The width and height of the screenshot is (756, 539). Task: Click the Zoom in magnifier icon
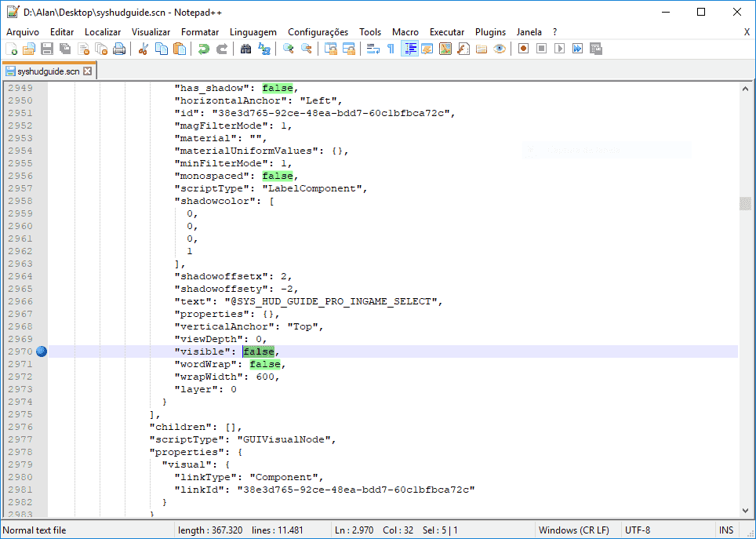click(289, 49)
